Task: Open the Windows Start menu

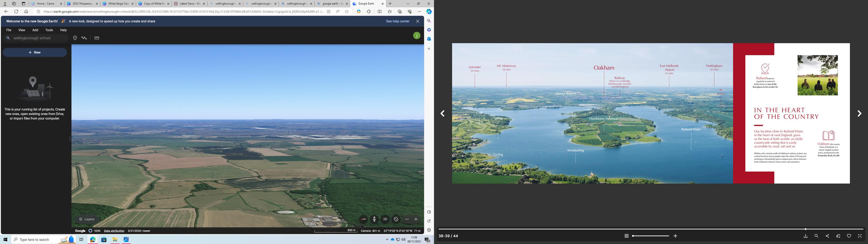Action: [5, 239]
